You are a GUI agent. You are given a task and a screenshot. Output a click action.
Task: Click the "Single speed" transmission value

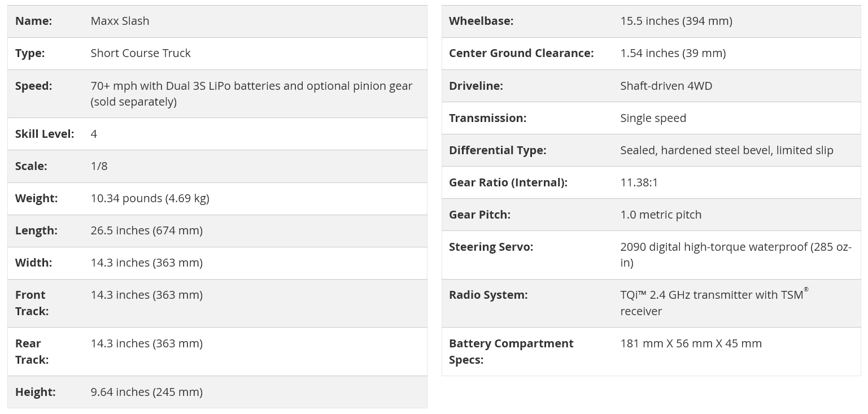(653, 118)
